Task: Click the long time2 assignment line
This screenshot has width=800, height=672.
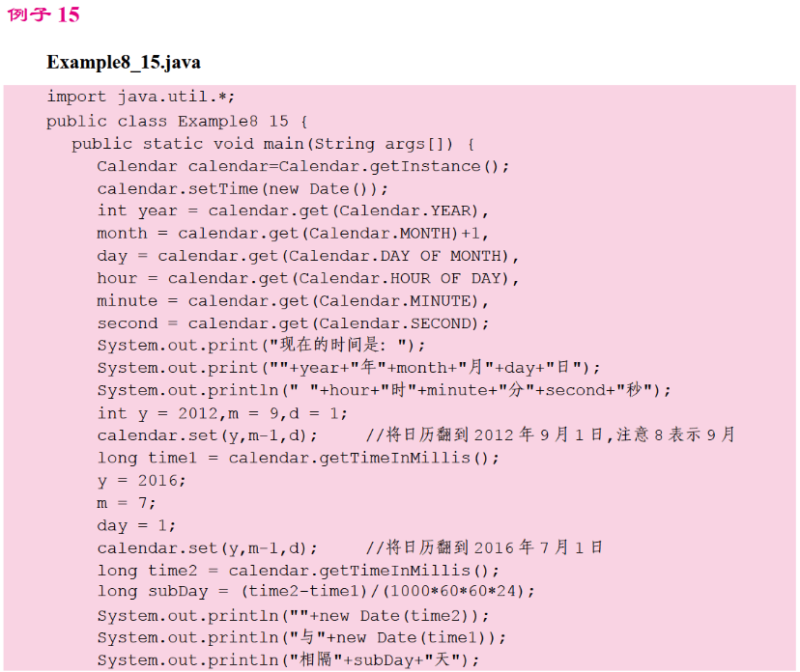Action: [299, 570]
